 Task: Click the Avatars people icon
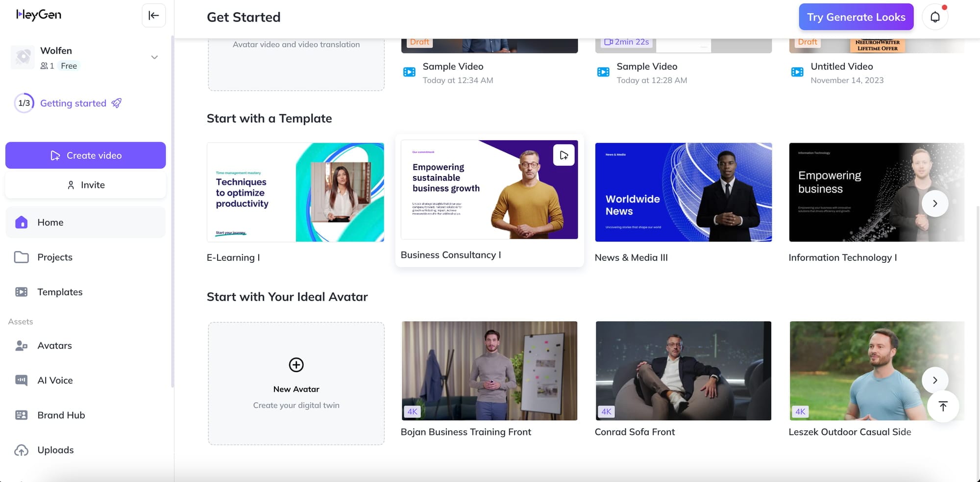tap(21, 346)
